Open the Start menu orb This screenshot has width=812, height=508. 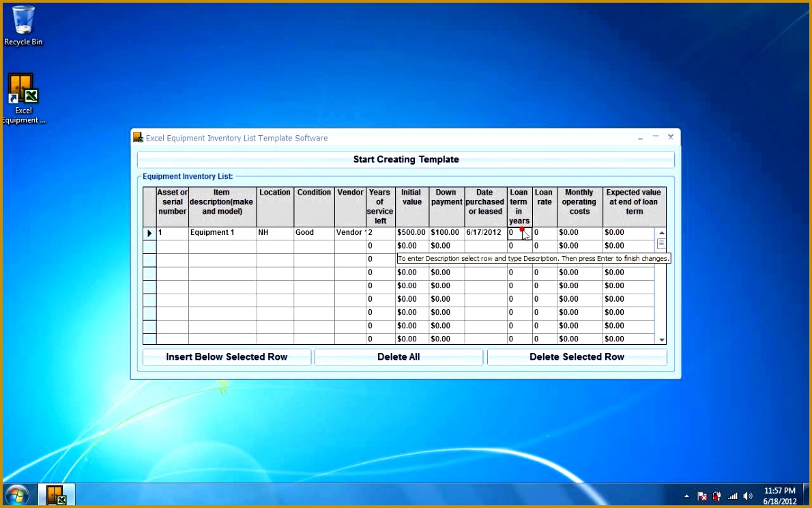(17, 494)
